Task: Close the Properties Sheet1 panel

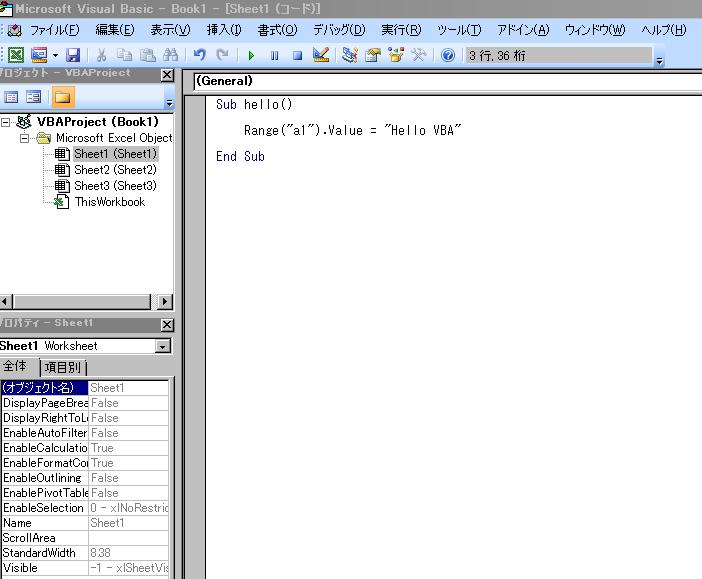Action: (x=167, y=325)
